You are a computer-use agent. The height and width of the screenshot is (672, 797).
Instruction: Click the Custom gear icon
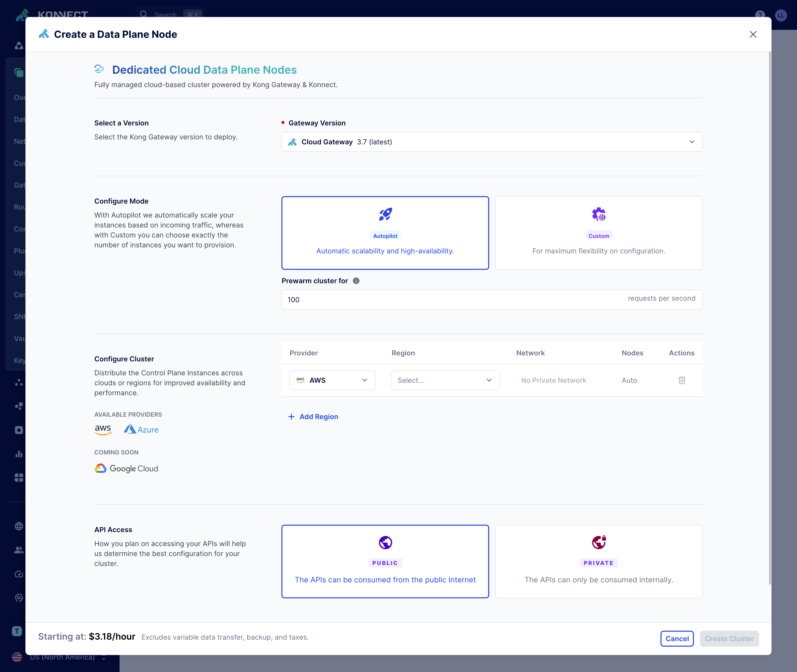click(598, 214)
